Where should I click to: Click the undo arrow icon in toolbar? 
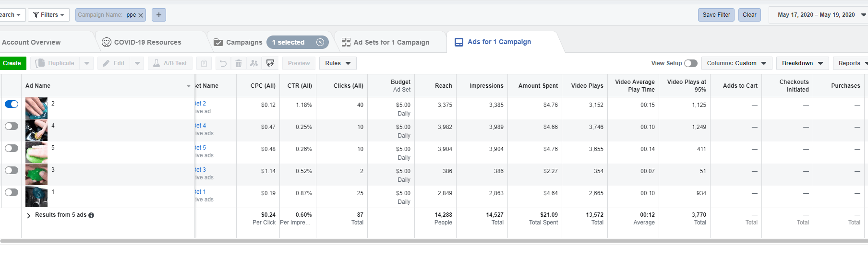[x=223, y=63]
